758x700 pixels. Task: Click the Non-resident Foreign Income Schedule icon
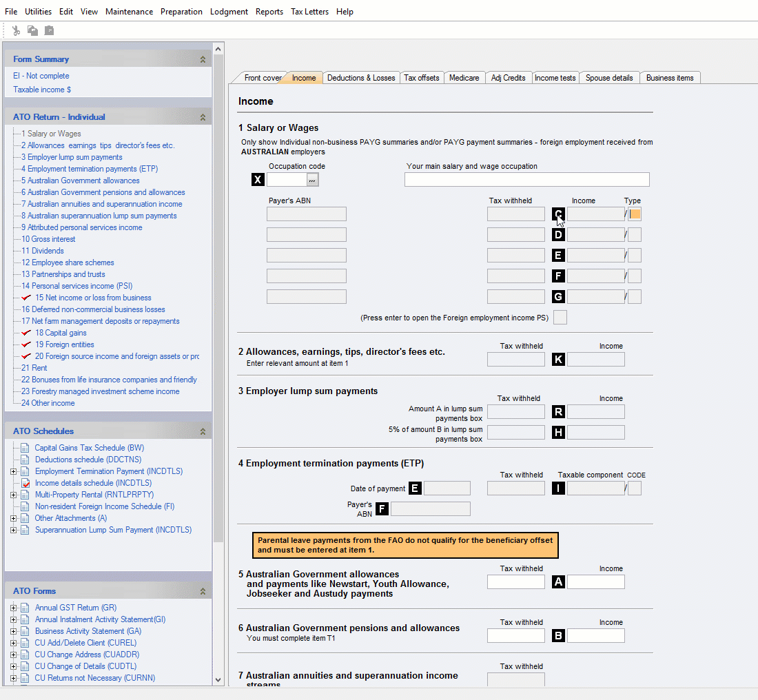pos(25,506)
